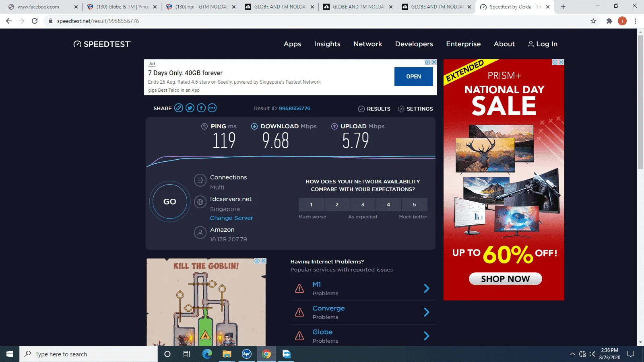The width and height of the screenshot is (644, 362).
Task: Expand the Globe problems row chevron
Action: tap(427, 336)
